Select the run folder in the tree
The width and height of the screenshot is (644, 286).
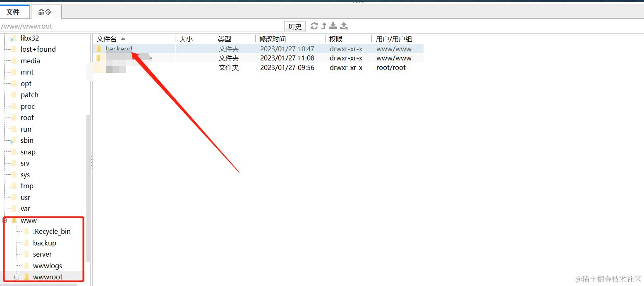pos(26,129)
